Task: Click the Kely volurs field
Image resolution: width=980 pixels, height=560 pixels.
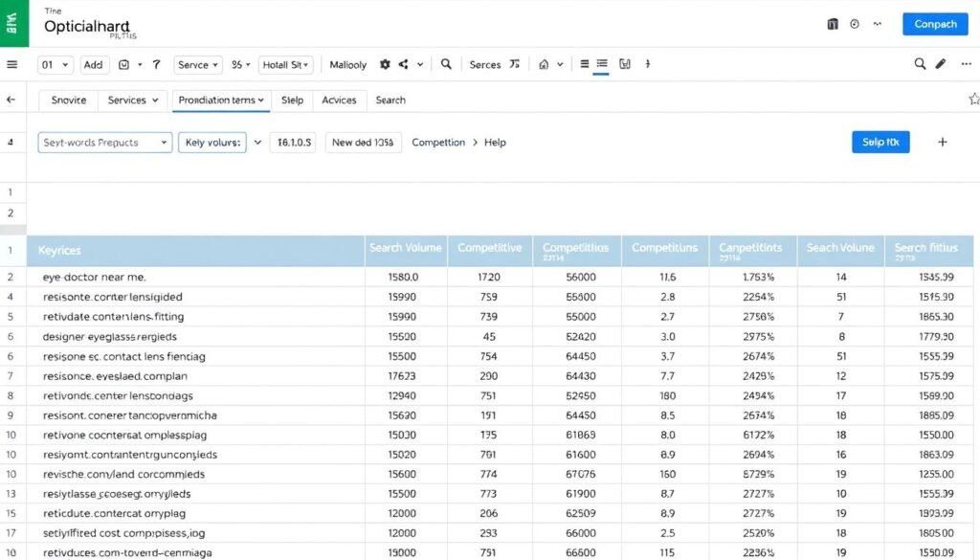Action: pos(212,143)
